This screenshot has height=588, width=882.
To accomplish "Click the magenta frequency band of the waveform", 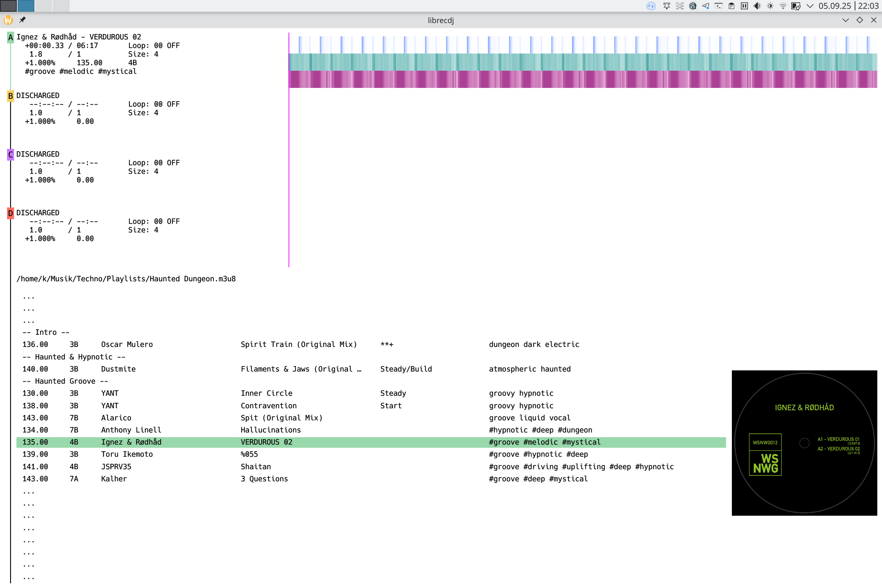I will 583,79.
